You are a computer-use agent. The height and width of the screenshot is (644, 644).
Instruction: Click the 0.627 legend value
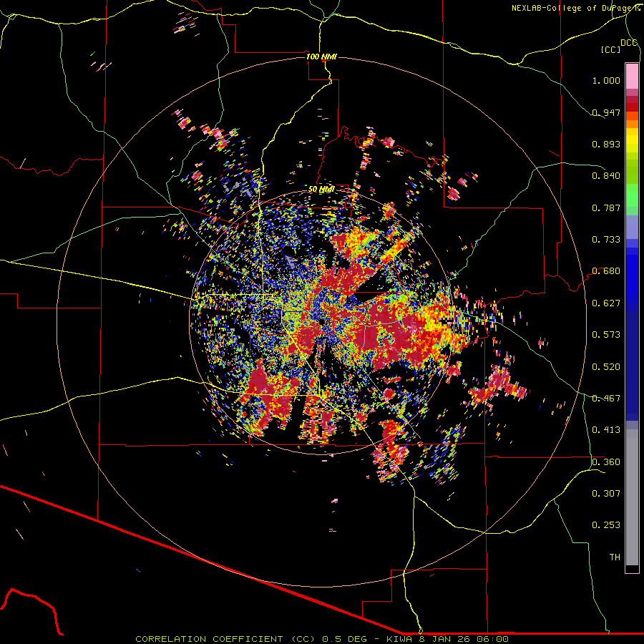[x=606, y=303]
